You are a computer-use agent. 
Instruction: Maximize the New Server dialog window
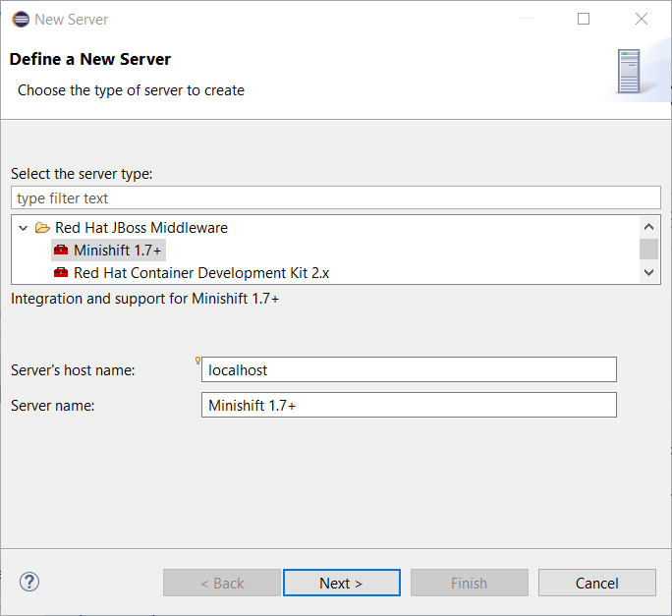coord(584,19)
